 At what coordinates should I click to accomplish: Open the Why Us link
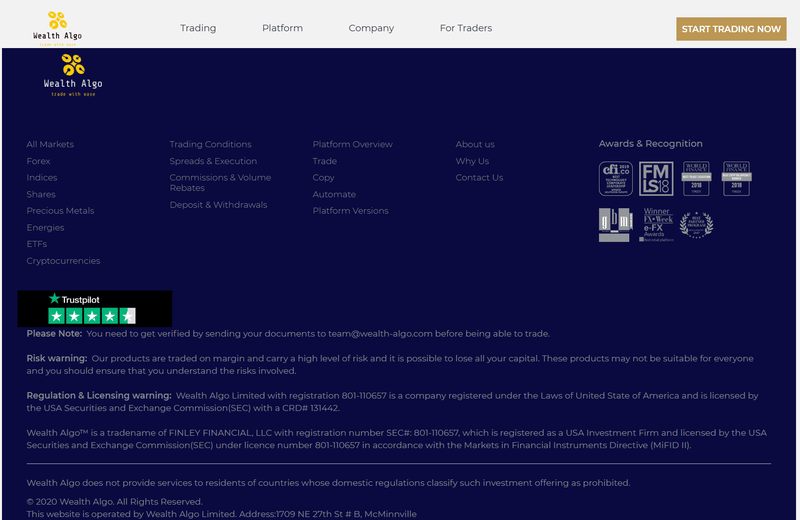pyautogui.click(x=472, y=161)
